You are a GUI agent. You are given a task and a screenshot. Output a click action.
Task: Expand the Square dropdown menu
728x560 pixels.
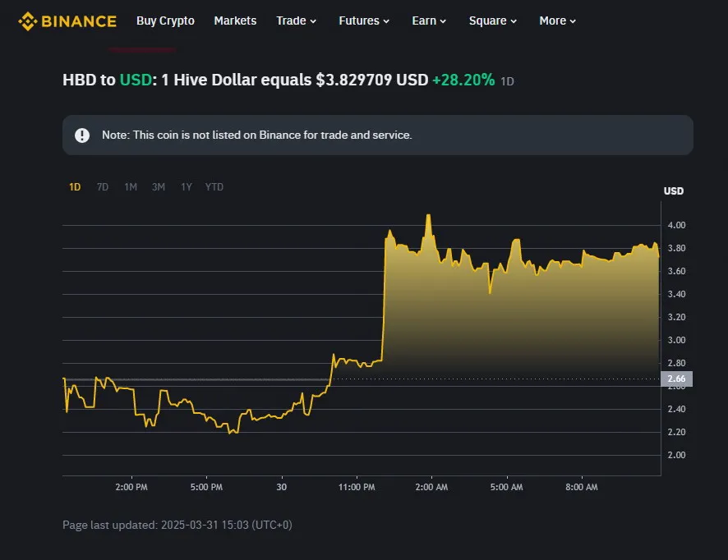pyautogui.click(x=493, y=21)
